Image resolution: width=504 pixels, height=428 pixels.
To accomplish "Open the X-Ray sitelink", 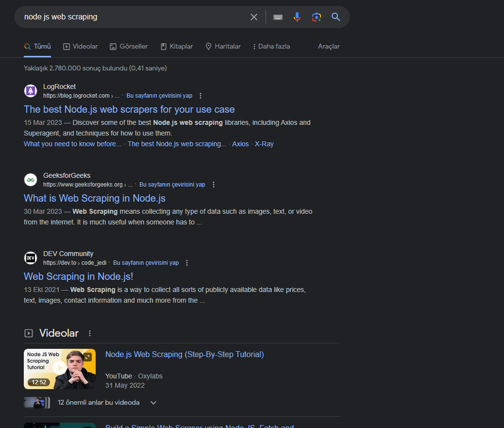I will (264, 144).
